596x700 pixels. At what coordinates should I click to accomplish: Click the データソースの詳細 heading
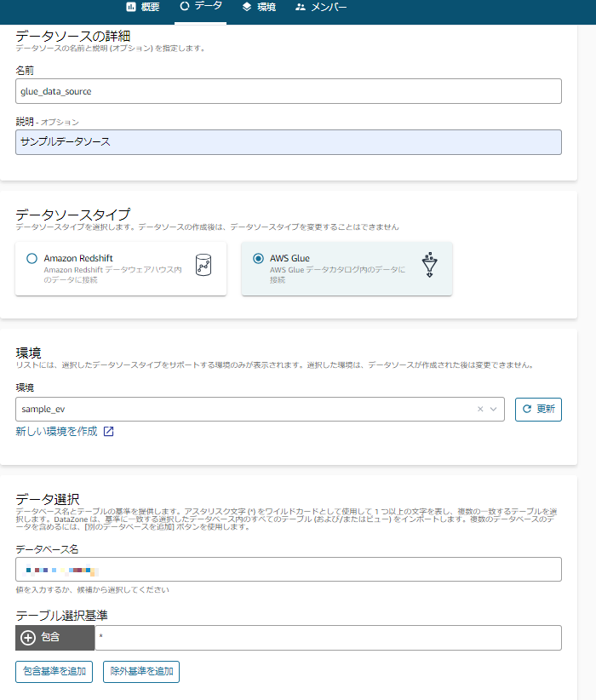(x=72, y=36)
